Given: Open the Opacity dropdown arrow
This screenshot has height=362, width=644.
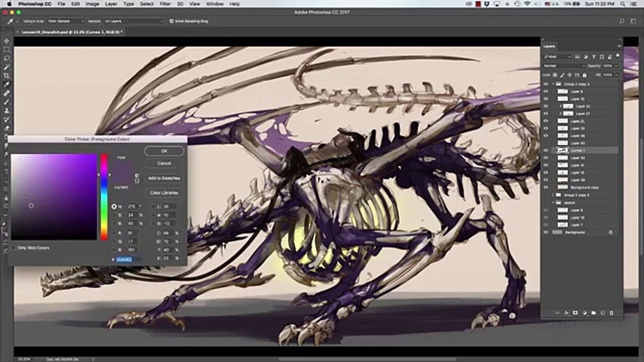Looking at the screenshot, I should (615, 66).
